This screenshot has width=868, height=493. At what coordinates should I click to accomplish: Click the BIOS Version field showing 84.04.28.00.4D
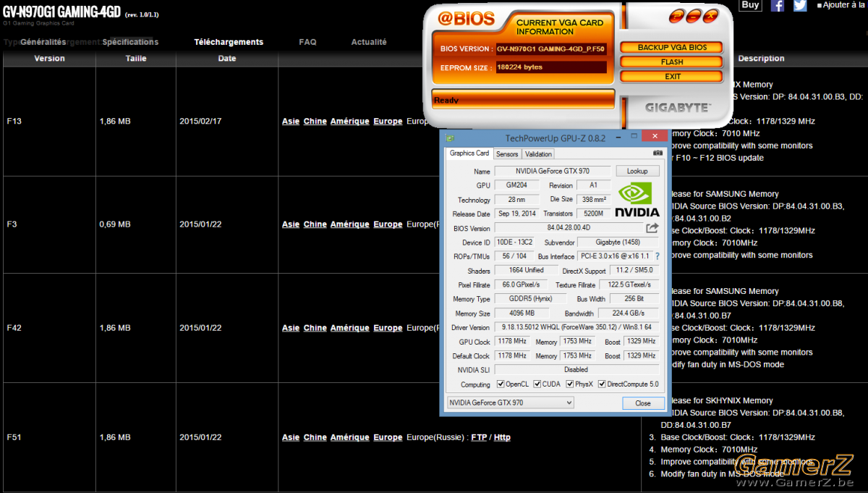569,228
